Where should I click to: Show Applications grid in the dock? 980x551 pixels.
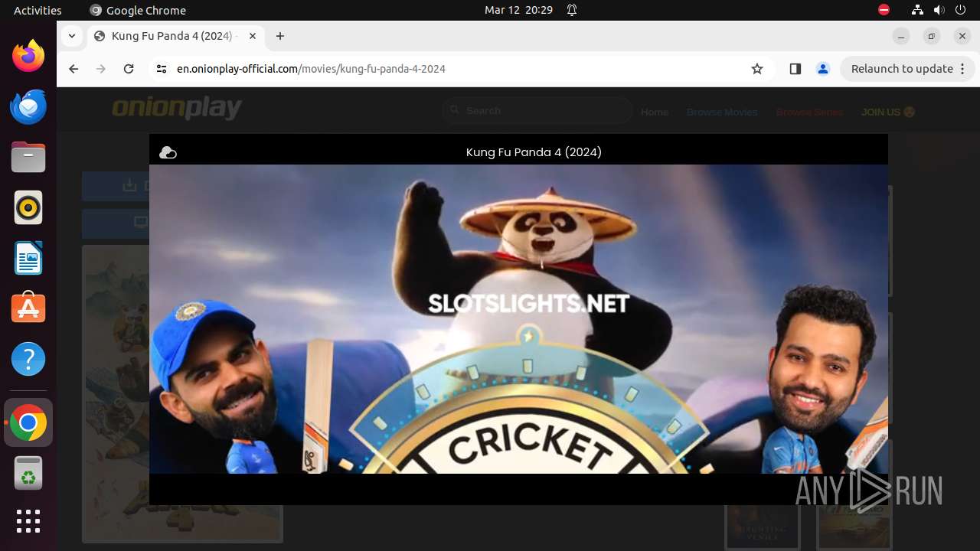28,521
